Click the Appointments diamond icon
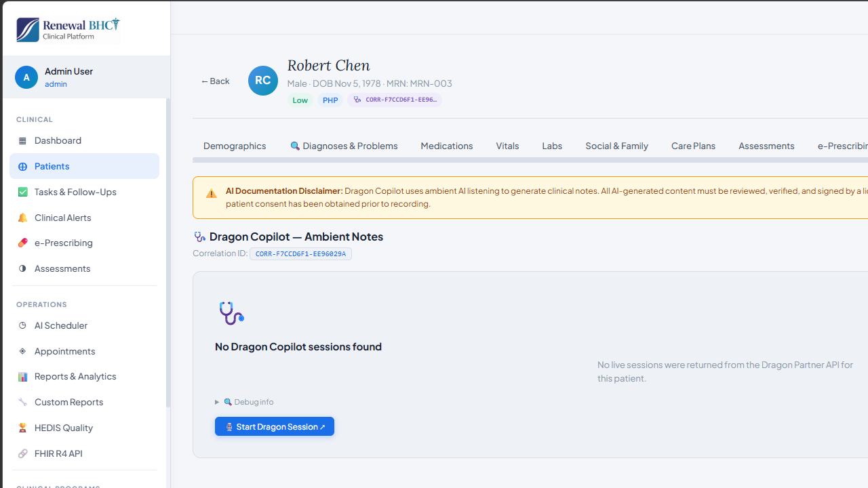This screenshot has height=488, width=868. click(22, 352)
